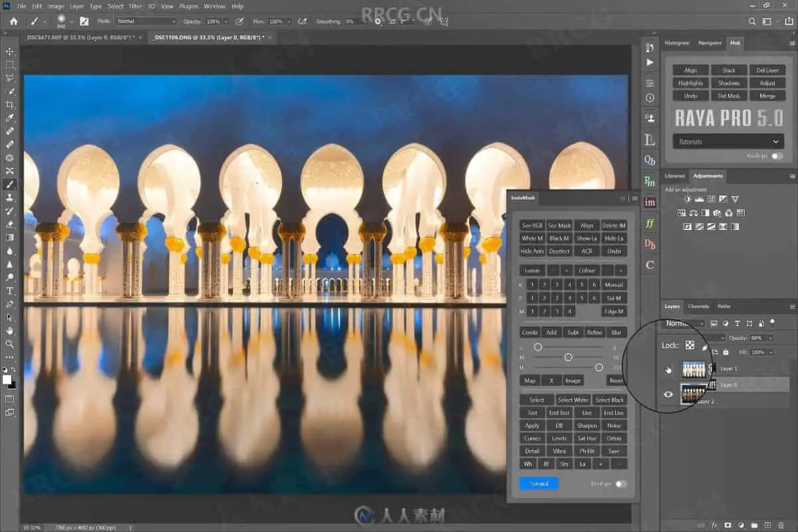Open the InstaMask 'im' panel icon
The image size is (798, 532).
pyautogui.click(x=650, y=202)
